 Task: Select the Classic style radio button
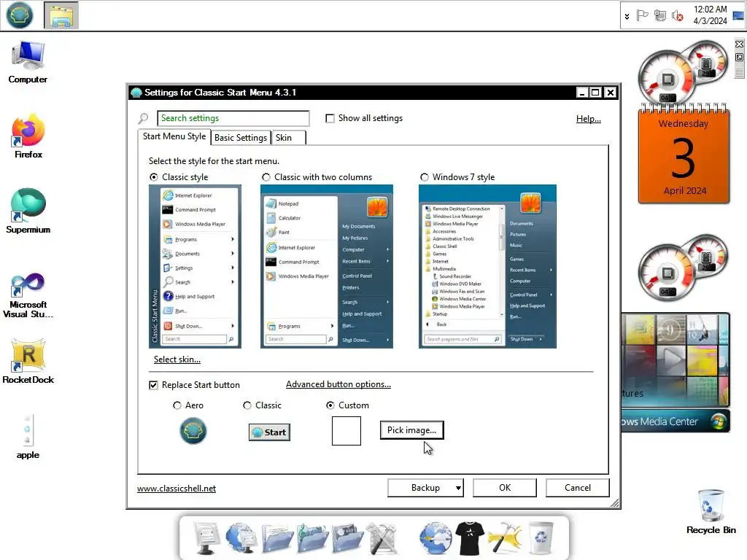154,177
